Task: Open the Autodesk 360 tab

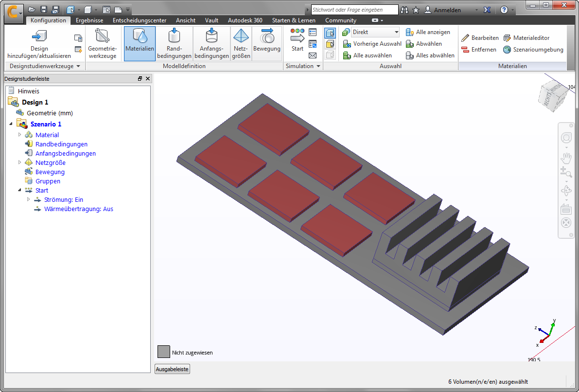Action: point(245,20)
